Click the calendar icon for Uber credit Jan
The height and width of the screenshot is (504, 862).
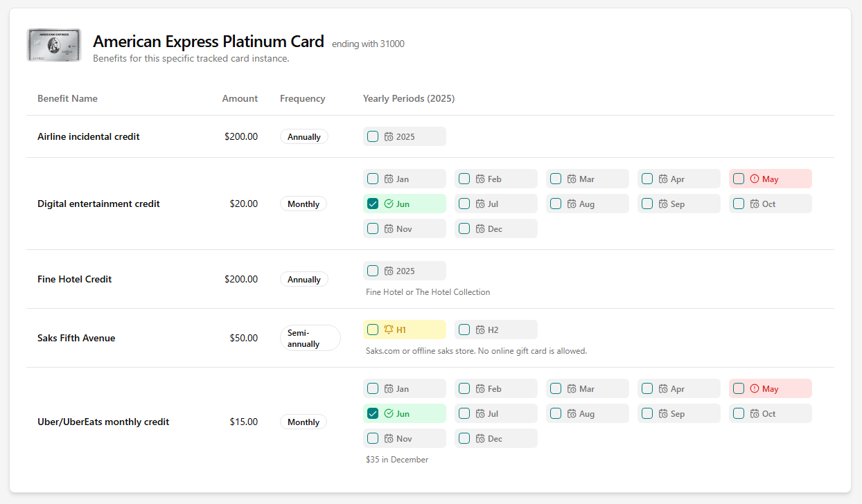389,388
